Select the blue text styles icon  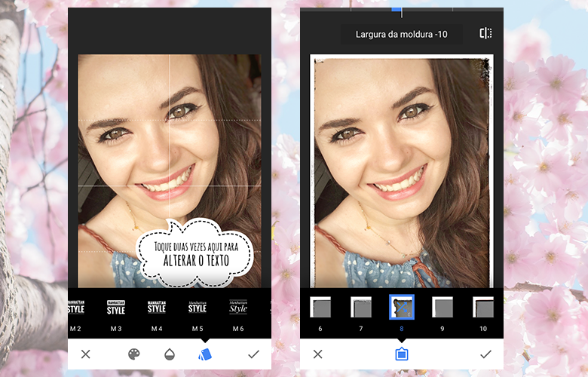(205, 354)
